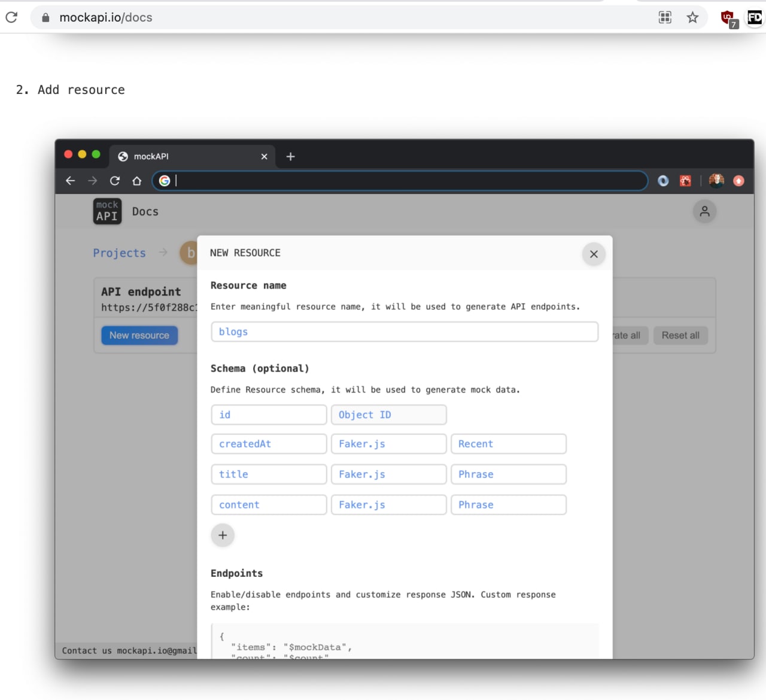Go to Projects breadcrumb link
766x700 pixels.
(120, 253)
